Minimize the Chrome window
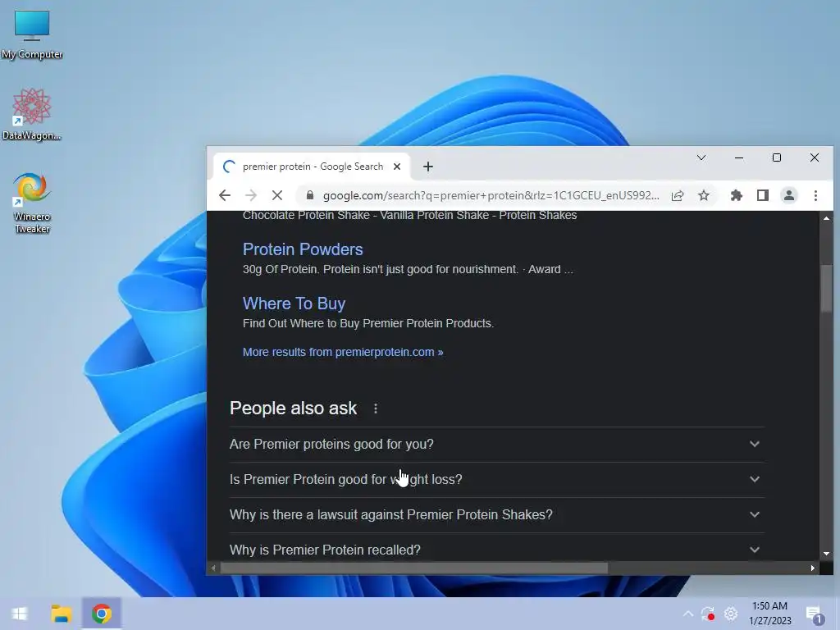The width and height of the screenshot is (840, 630). point(739,157)
